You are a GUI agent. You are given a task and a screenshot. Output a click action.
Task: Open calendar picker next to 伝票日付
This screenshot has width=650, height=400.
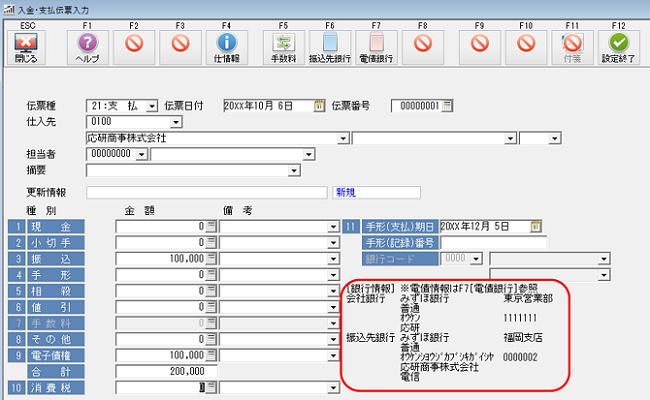(x=319, y=105)
